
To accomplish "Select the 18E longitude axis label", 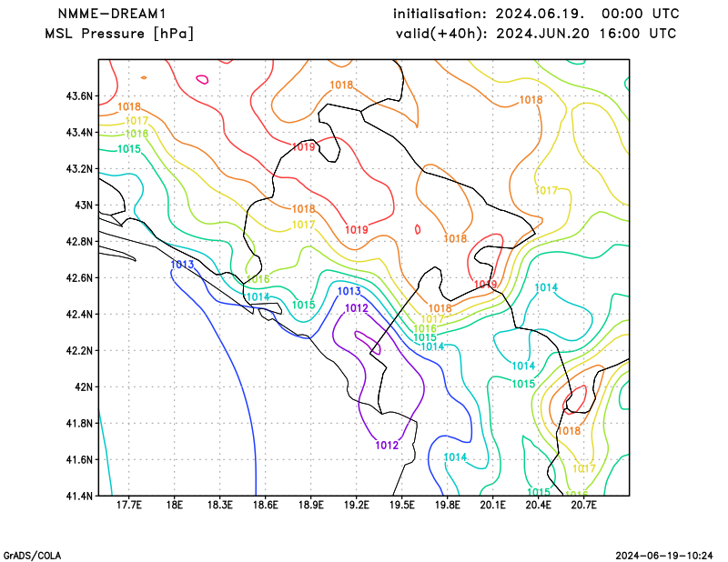I will (174, 505).
